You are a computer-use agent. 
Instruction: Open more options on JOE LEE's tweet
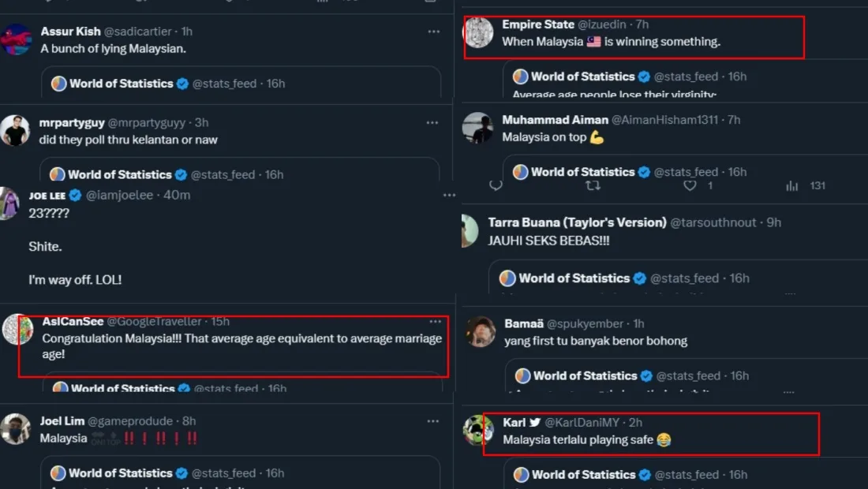(x=449, y=195)
